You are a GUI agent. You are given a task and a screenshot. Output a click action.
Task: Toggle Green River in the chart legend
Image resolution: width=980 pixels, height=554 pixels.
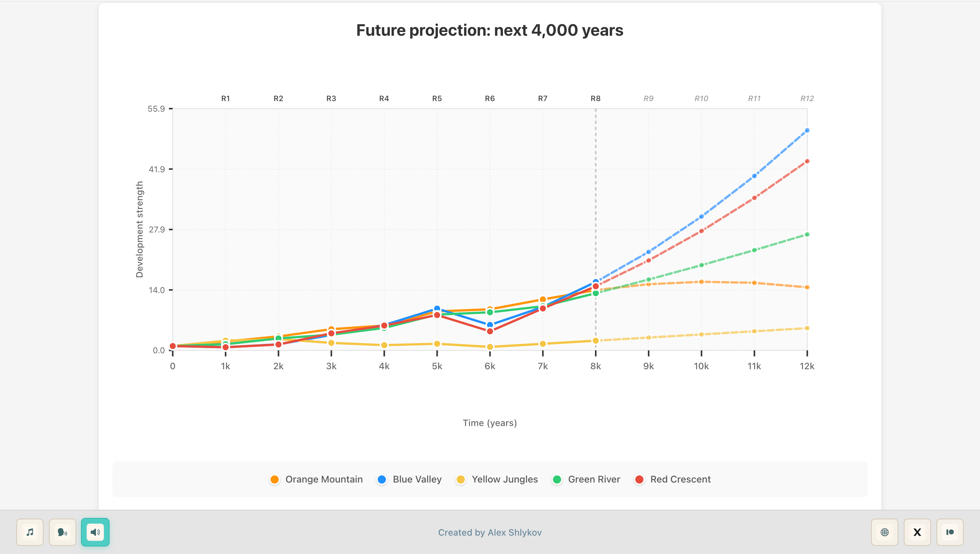coord(593,479)
